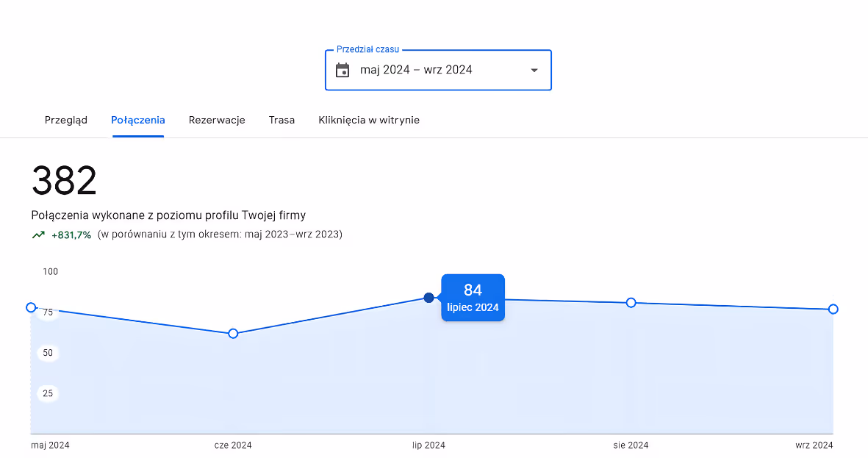This screenshot has width=868, height=458.
Task: Go to the Trasa tab
Action: tap(281, 120)
